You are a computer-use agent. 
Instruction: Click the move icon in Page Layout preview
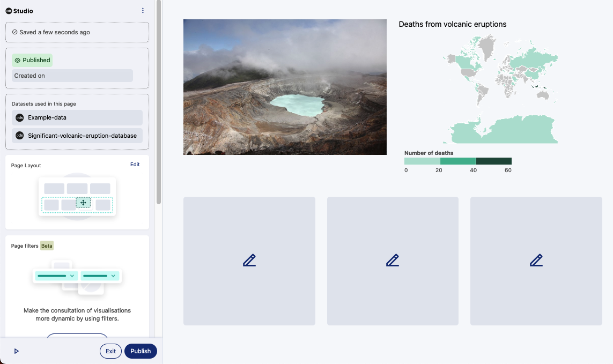pyautogui.click(x=83, y=203)
